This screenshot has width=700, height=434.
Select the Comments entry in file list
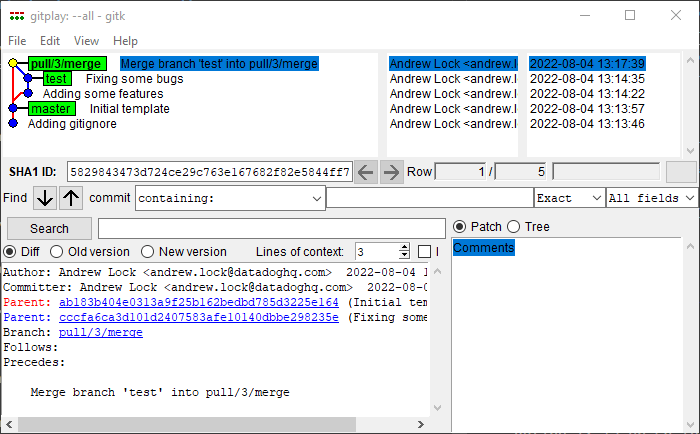point(484,248)
